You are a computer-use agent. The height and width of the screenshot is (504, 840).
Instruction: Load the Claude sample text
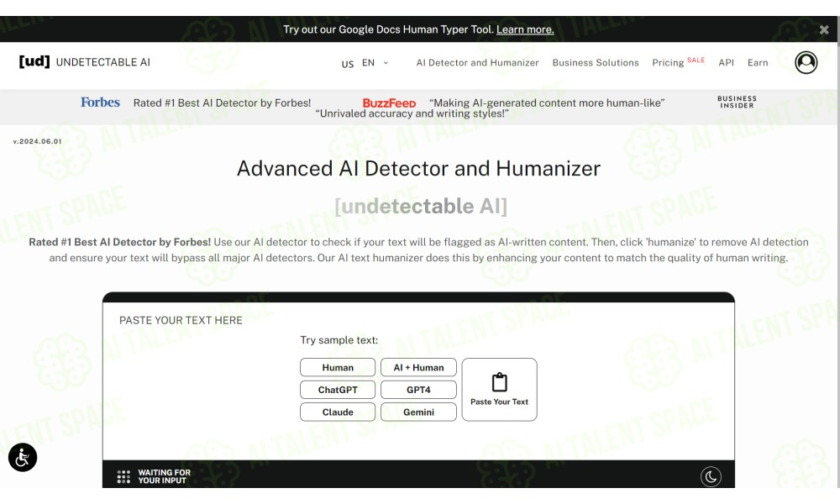pos(338,412)
